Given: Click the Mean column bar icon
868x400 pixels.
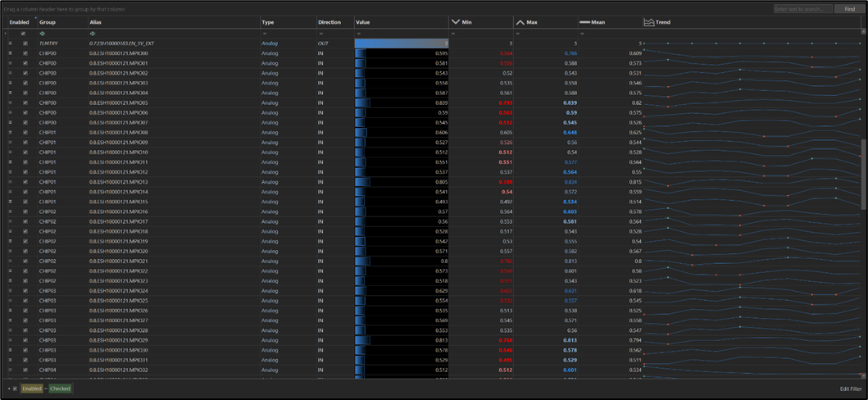Looking at the screenshot, I should tap(585, 22).
